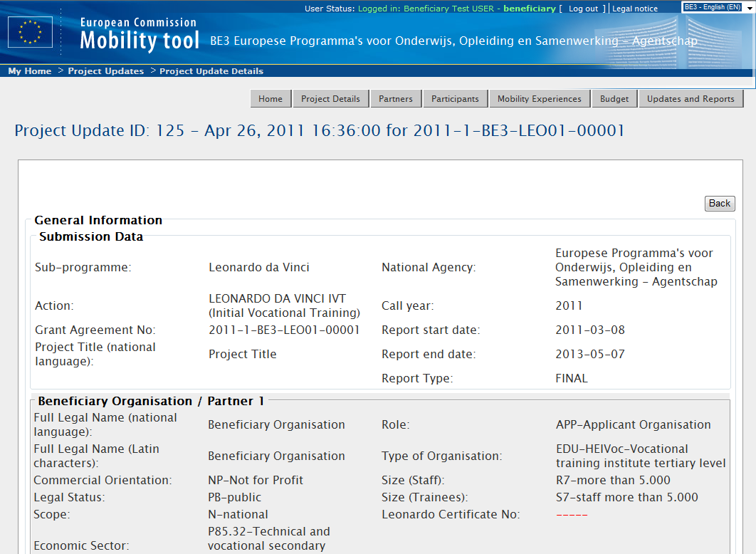Click the 'PB-public' legal status value
Viewport: 756px width, 554px height.
point(234,497)
